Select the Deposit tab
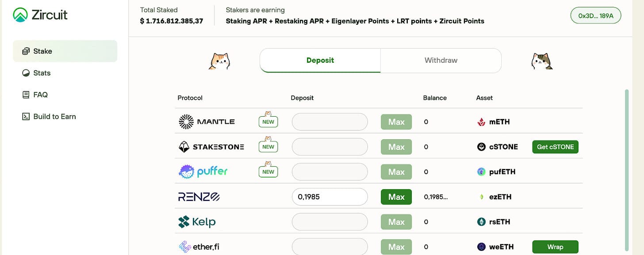 pos(320,61)
